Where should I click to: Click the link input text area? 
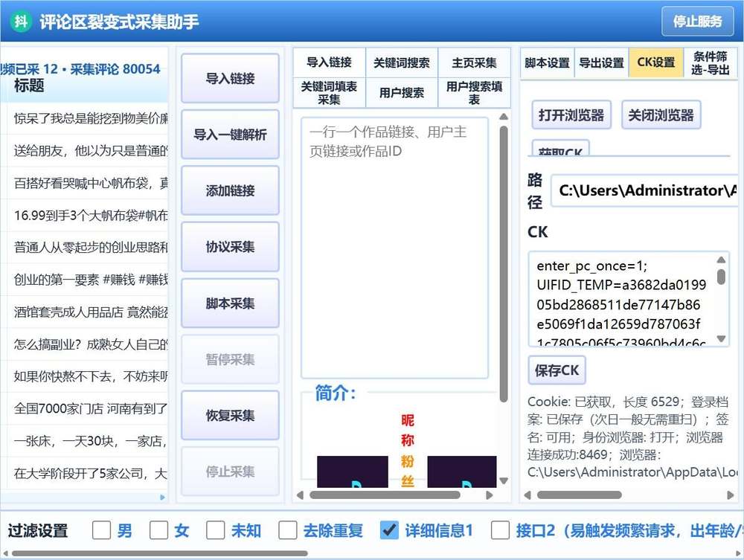pyautogui.click(x=395, y=248)
